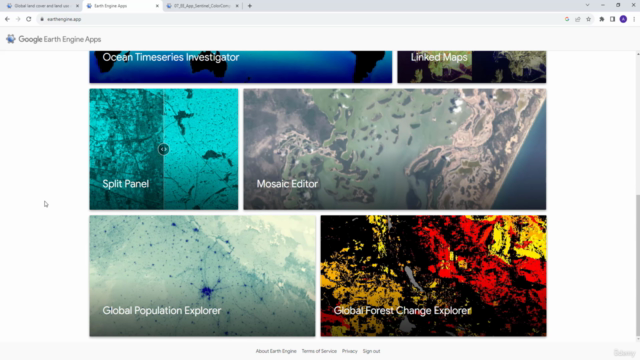Viewport: 640px width, 360px height.
Task: Click the browser forward arrow
Action: pyautogui.click(x=18, y=19)
